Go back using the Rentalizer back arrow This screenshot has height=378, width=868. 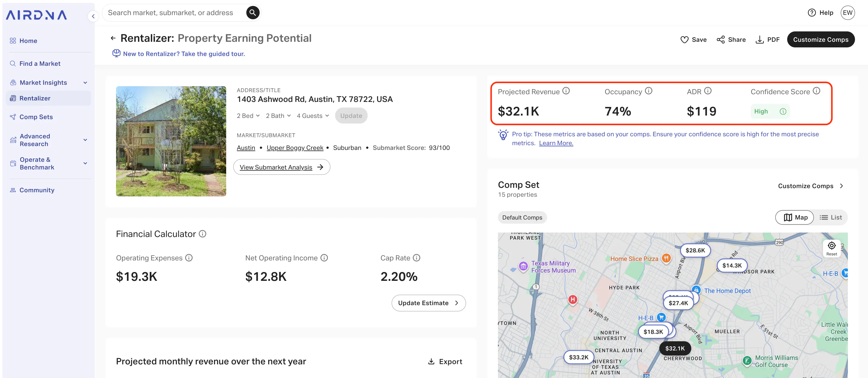tap(113, 39)
